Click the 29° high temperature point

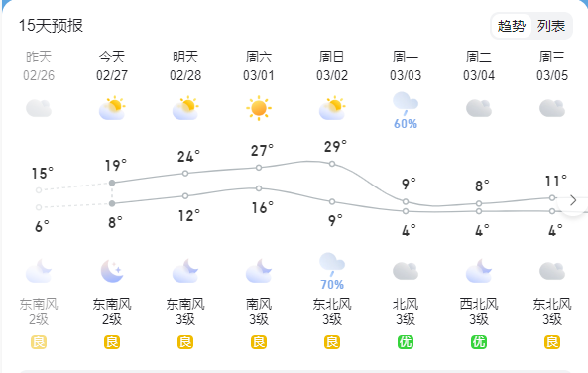click(x=332, y=164)
